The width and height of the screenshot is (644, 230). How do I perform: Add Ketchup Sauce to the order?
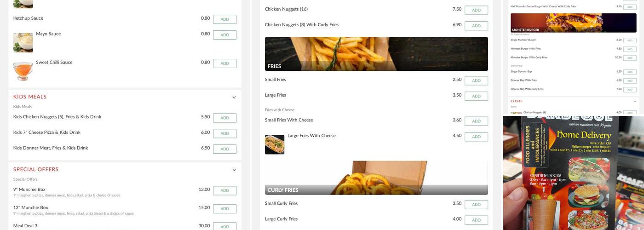pyautogui.click(x=224, y=19)
